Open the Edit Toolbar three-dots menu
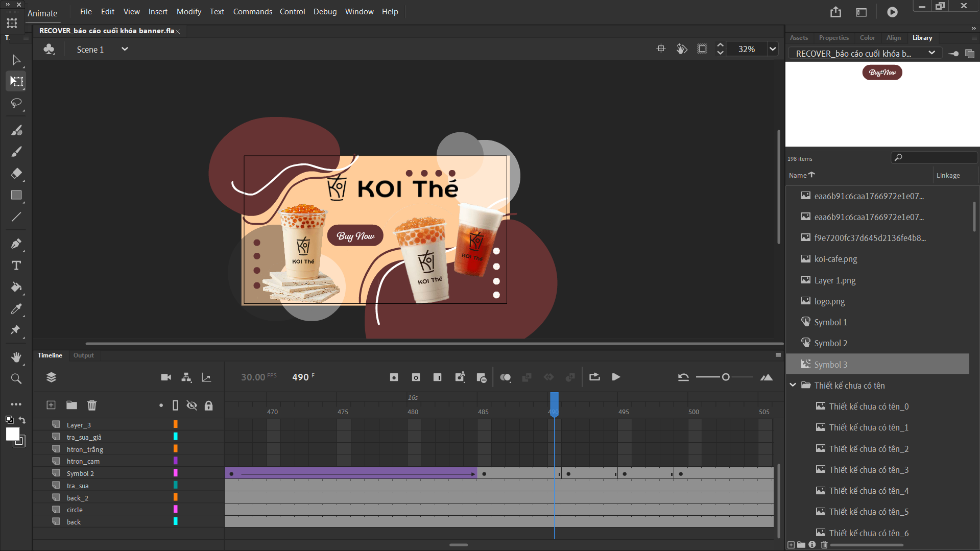 (16, 404)
